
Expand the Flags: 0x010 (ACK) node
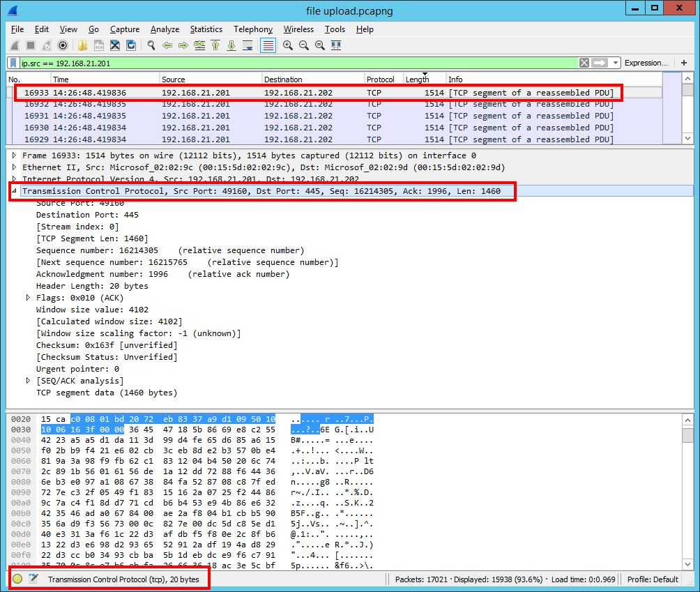point(28,298)
